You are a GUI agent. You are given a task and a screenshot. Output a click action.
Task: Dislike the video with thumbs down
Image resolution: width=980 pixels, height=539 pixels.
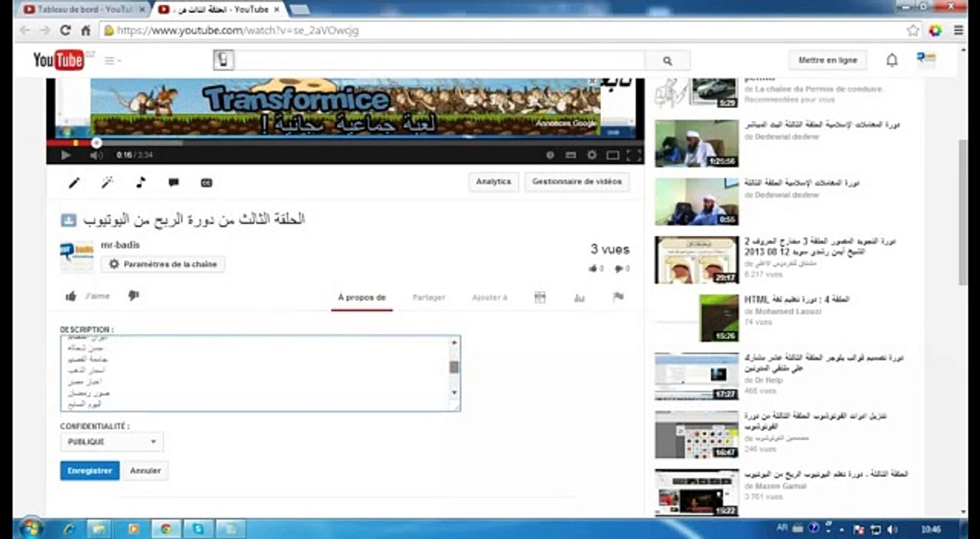click(x=133, y=296)
